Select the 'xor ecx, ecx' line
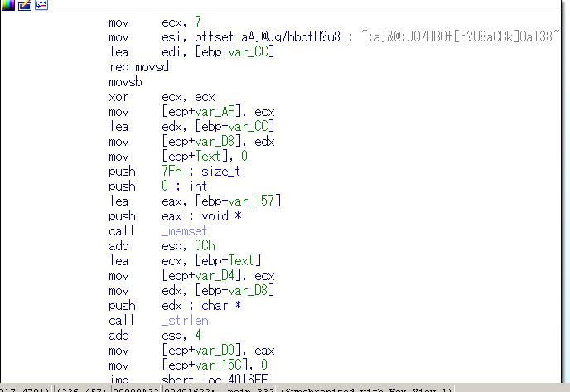The image size is (570, 392). (x=162, y=97)
